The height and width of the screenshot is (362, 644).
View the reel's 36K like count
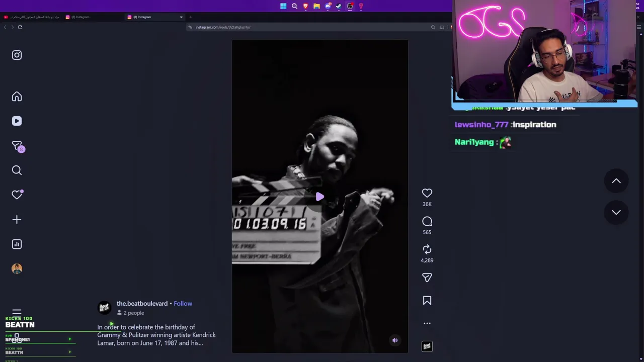tap(427, 204)
